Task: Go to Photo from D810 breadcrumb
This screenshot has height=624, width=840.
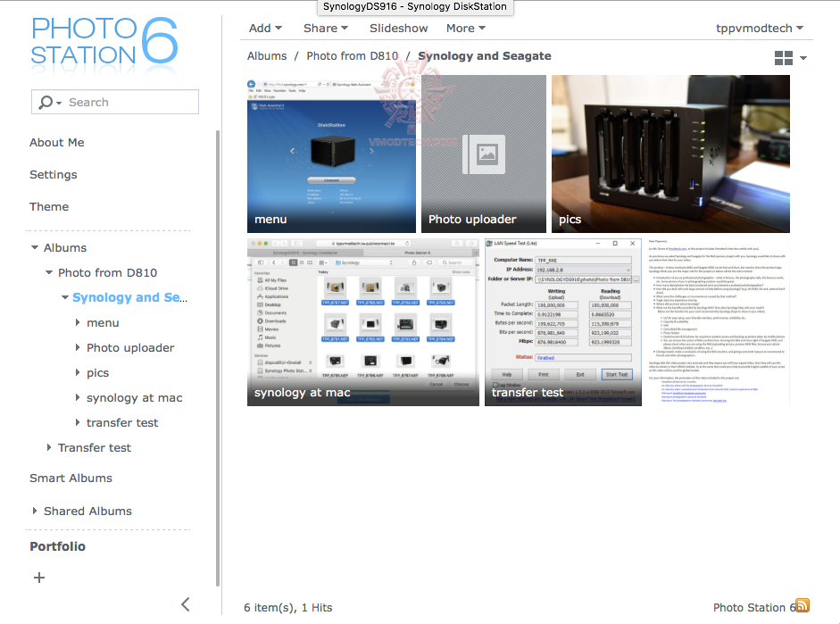Action: pyautogui.click(x=353, y=55)
